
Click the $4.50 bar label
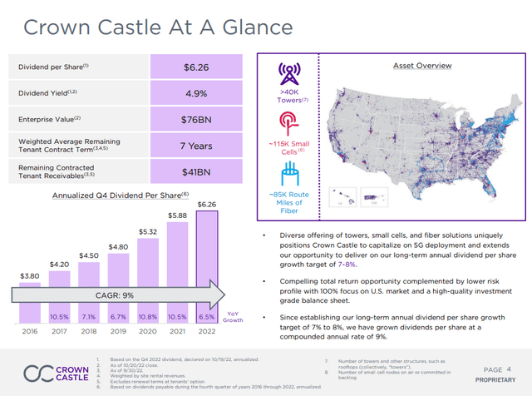pyautogui.click(x=89, y=255)
